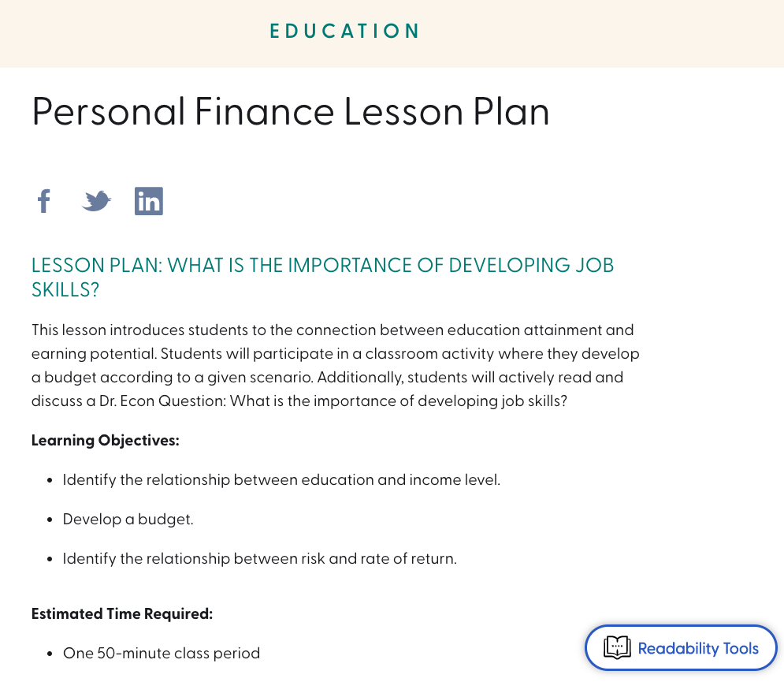Image resolution: width=784 pixels, height=682 pixels.
Task: Open the Readability Tools panel
Action: [x=680, y=647]
